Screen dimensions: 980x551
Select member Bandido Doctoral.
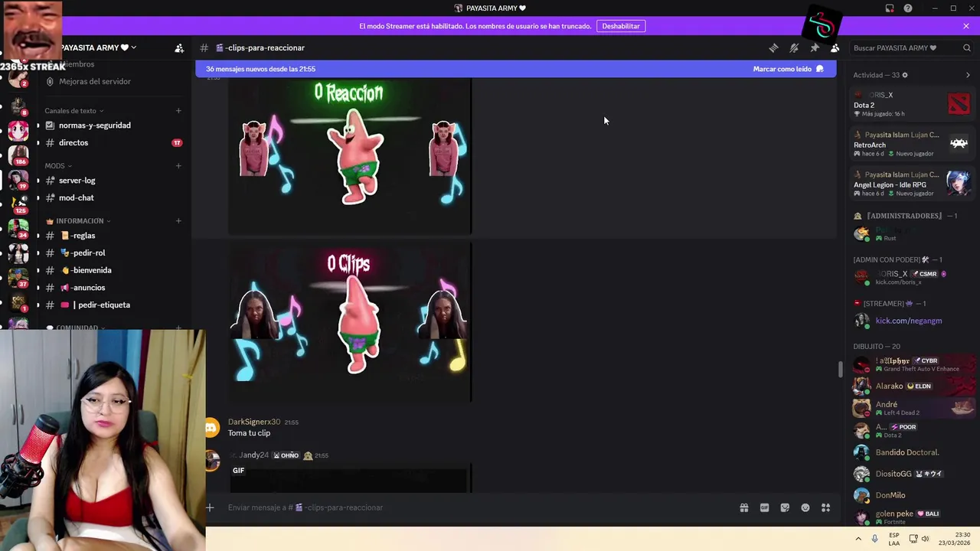click(913, 452)
